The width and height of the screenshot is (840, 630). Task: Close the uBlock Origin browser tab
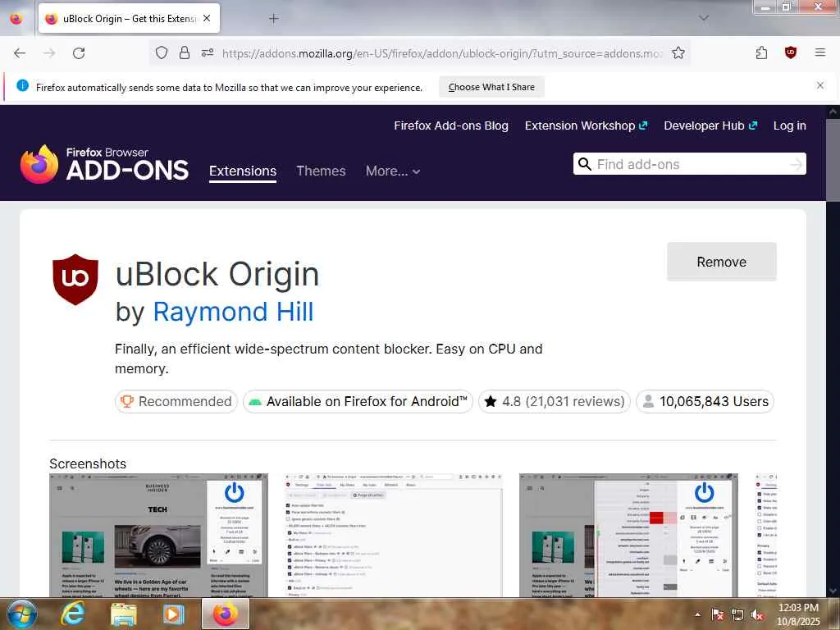tap(207, 18)
